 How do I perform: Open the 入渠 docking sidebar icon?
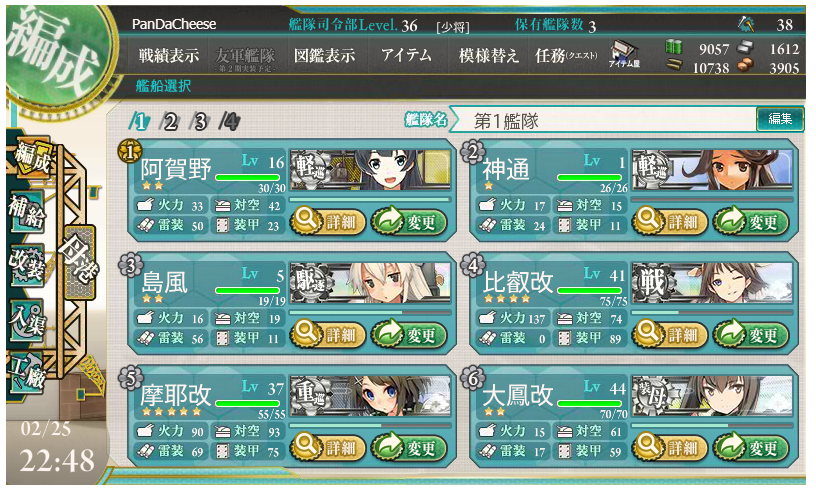(x=27, y=320)
